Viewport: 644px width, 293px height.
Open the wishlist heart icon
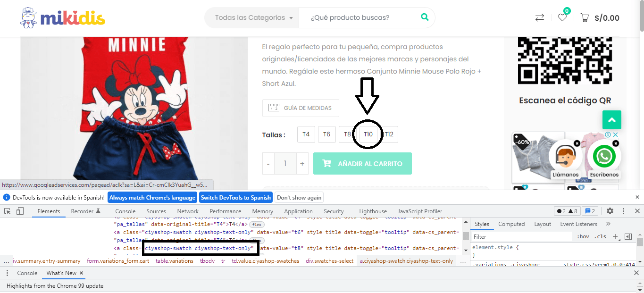[x=562, y=17]
